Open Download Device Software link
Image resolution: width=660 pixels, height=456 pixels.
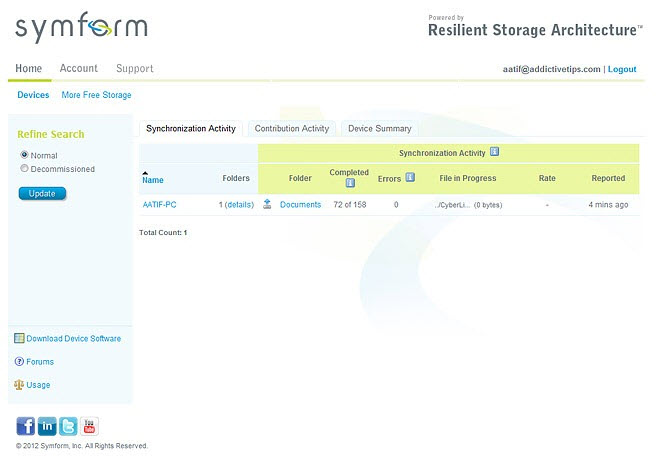pos(74,339)
